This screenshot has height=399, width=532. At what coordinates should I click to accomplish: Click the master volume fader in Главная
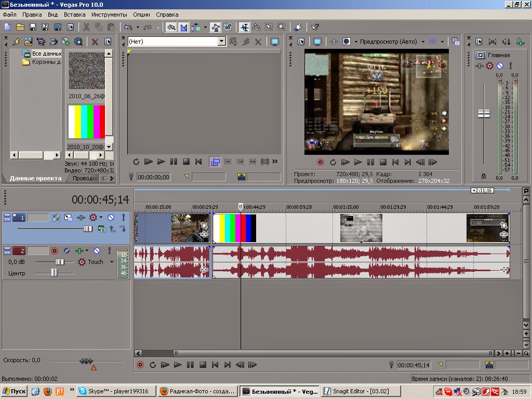click(x=484, y=113)
